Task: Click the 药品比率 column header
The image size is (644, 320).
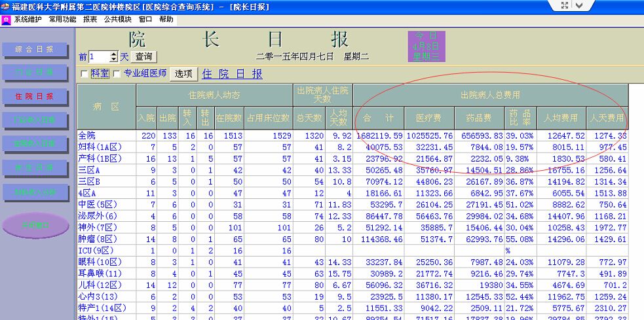Action: tap(520, 118)
